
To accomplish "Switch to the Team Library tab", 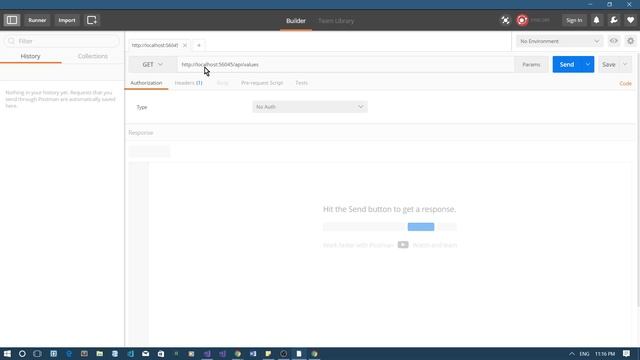I will (336, 20).
